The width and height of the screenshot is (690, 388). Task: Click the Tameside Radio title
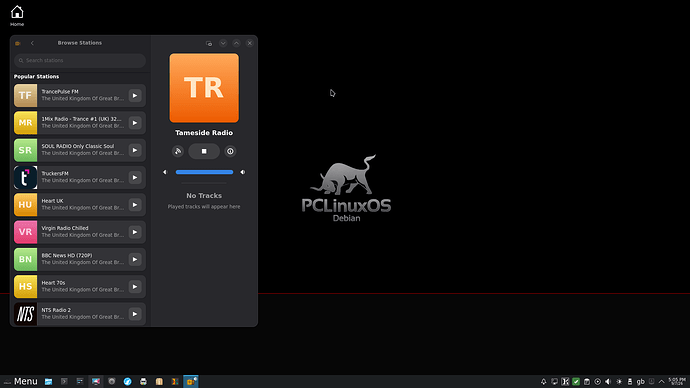(x=204, y=133)
